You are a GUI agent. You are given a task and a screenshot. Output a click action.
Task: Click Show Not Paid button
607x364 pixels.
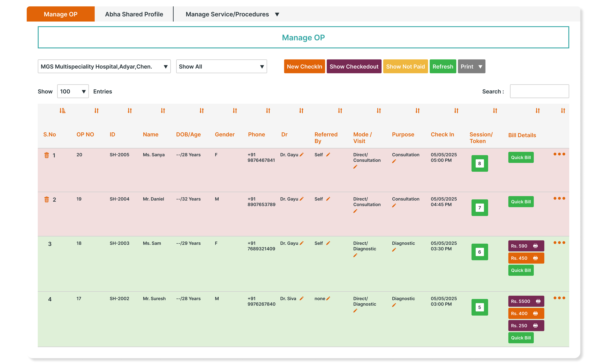click(x=405, y=66)
